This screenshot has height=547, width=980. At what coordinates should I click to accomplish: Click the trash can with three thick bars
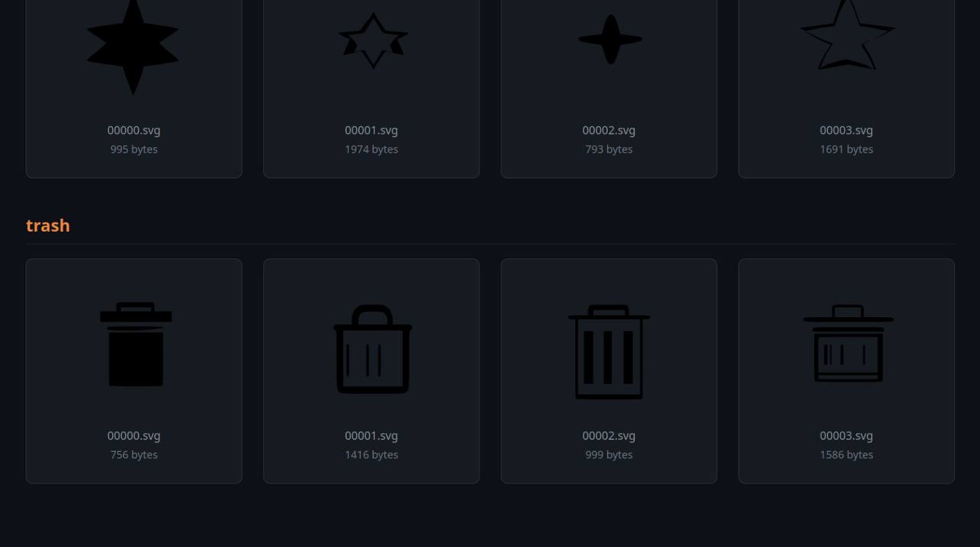[x=609, y=352]
